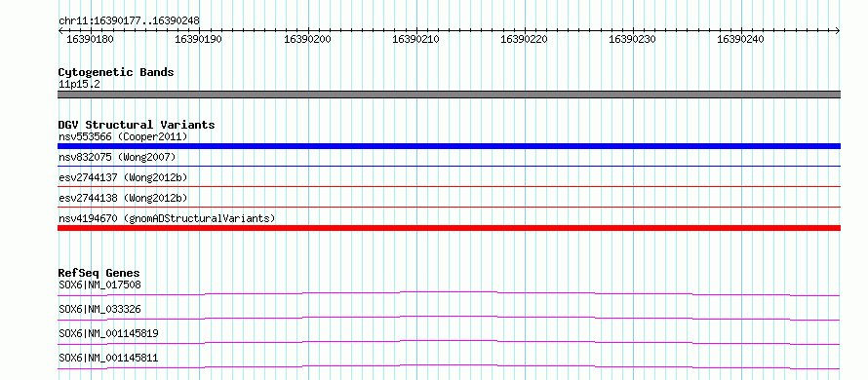868x380 pixels.
Task: Click the thick blue nsv553566 variant bar
Action: click(x=449, y=146)
